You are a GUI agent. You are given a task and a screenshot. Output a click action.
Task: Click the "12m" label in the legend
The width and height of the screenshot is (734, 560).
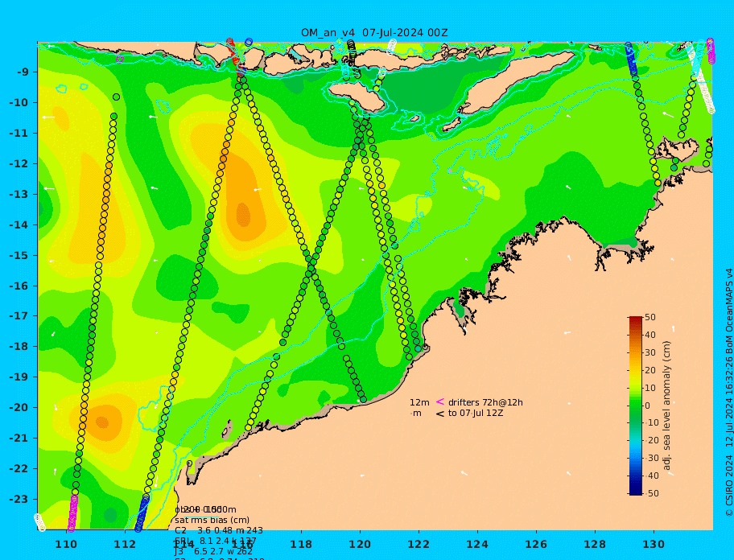(419, 402)
